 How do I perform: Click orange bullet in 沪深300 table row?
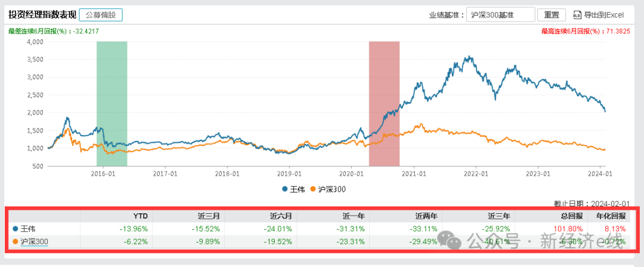15,241
